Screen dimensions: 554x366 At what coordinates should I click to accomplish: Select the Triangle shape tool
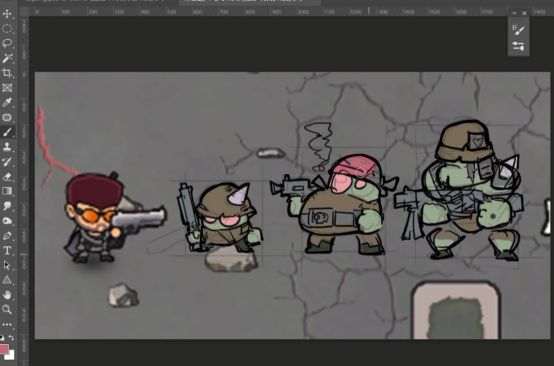point(7,280)
